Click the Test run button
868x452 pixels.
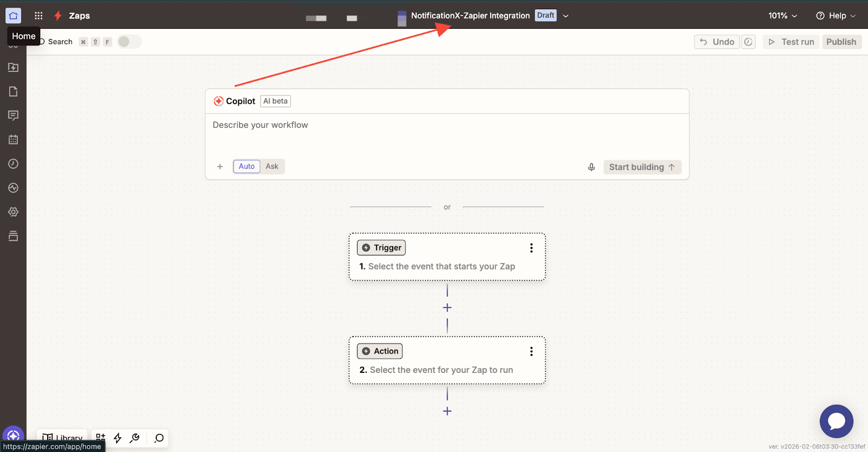[x=791, y=42]
